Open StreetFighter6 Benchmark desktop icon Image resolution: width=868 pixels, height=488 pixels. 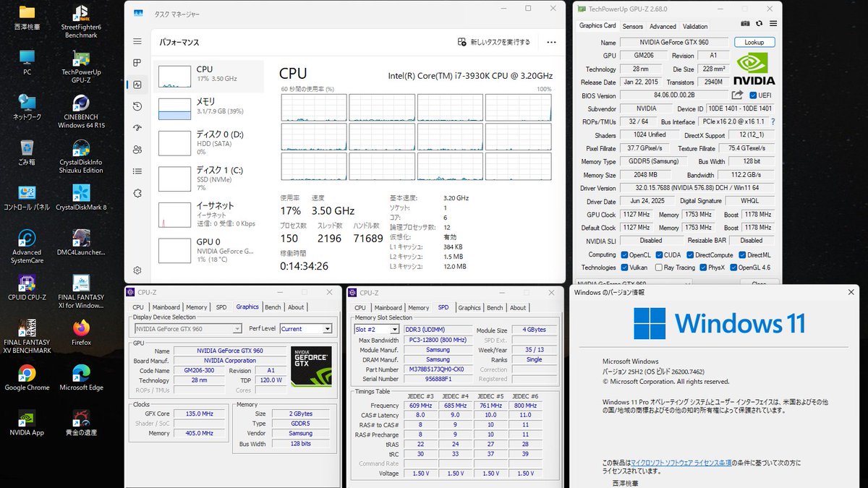coord(81,22)
